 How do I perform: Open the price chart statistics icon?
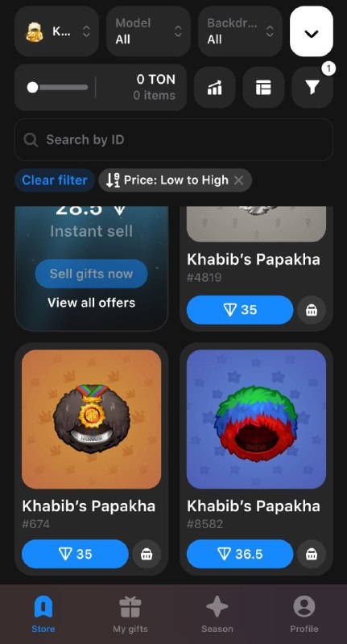coord(214,88)
